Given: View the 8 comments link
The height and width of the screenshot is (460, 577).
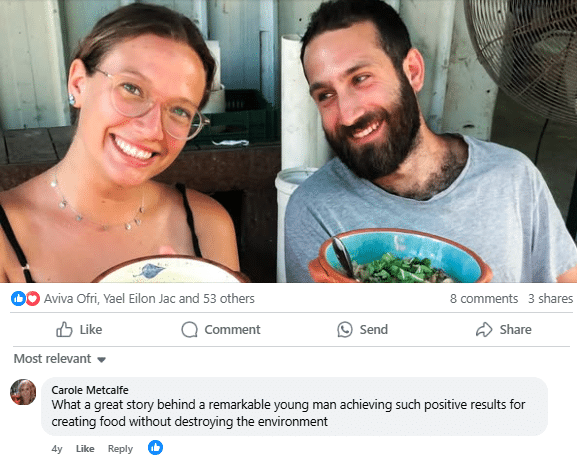Looking at the screenshot, I should click(484, 298).
